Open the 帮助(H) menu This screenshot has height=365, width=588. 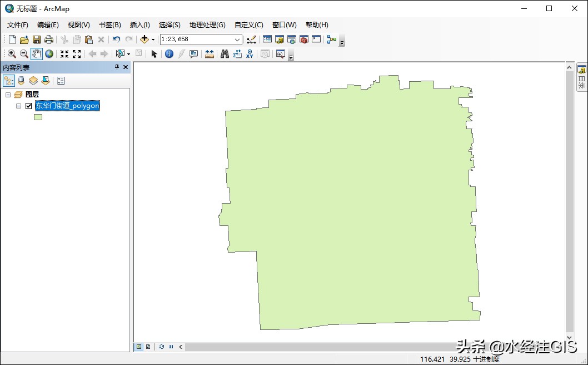pyautogui.click(x=316, y=25)
